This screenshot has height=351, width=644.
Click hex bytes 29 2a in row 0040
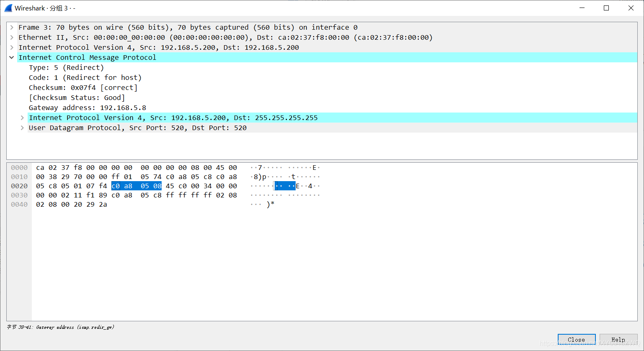[x=97, y=204]
